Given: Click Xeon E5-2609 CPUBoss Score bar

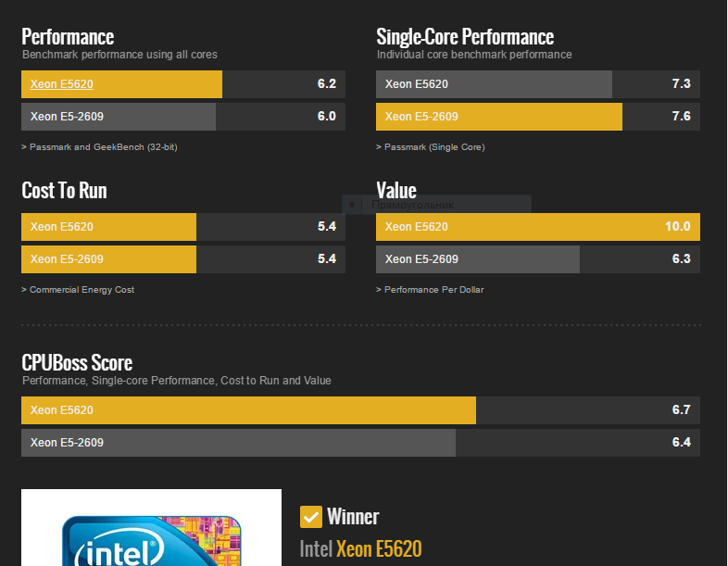Looking at the screenshot, I should pos(360,443).
